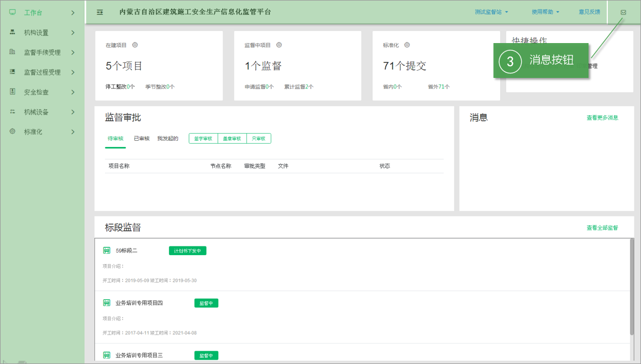Click the 标段监督 list scrollbar
The image size is (641, 364).
632,286
